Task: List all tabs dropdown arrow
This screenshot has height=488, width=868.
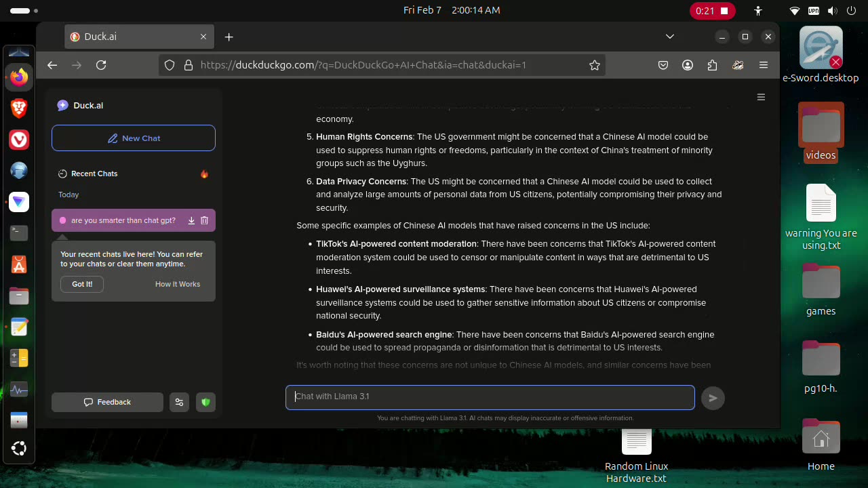Action: click(x=670, y=37)
